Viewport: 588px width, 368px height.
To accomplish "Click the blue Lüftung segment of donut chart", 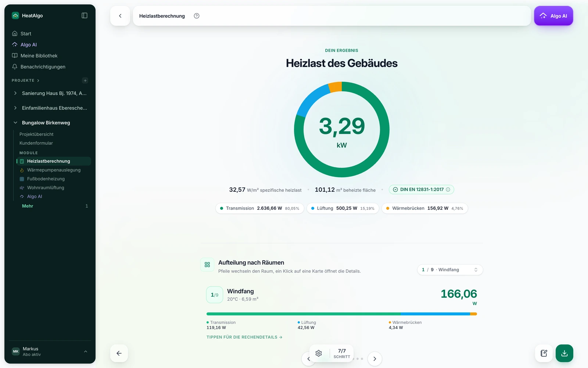I will (x=312, y=99).
